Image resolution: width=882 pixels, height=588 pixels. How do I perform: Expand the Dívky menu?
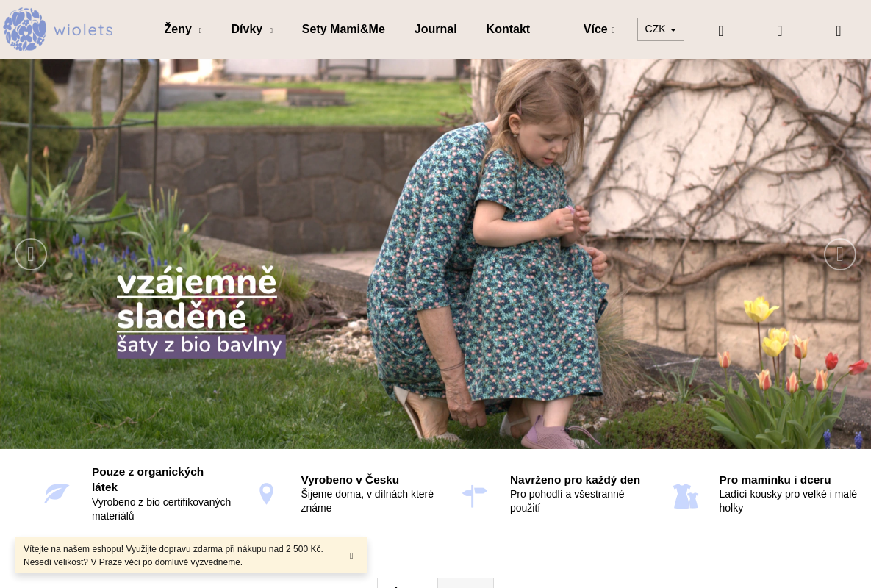[251, 29]
